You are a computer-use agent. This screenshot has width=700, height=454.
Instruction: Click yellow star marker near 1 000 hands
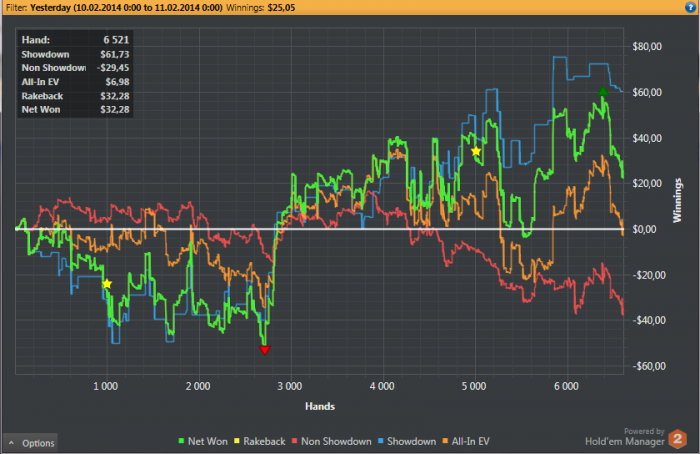click(107, 284)
